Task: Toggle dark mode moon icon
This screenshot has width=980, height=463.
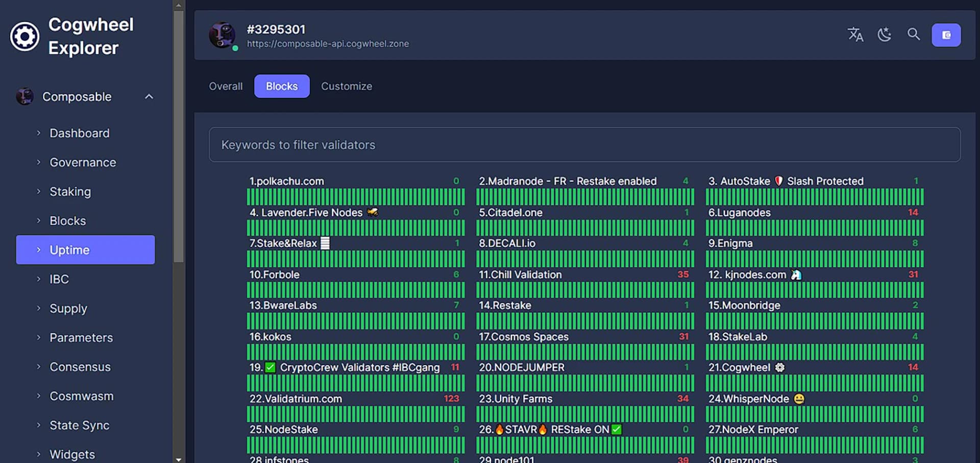Action: [885, 35]
